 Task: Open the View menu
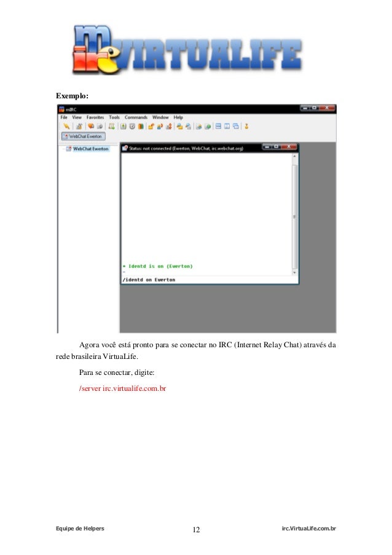(77, 117)
